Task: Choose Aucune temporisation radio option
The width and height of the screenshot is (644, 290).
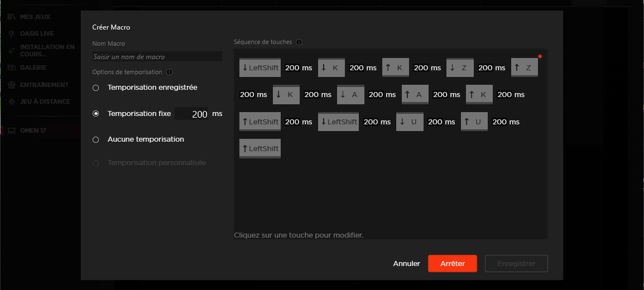Action: coord(95,139)
